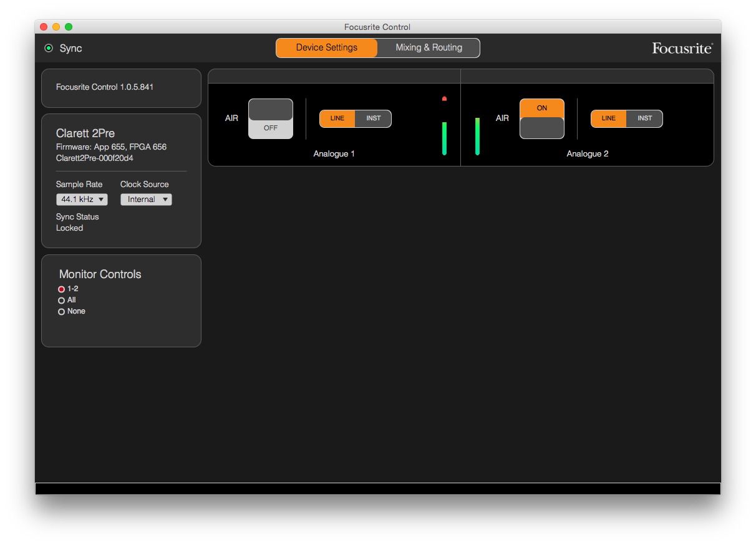Click the Sample Rate label
Viewport: 756px width, 545px height.
click(x=79, y=185)
